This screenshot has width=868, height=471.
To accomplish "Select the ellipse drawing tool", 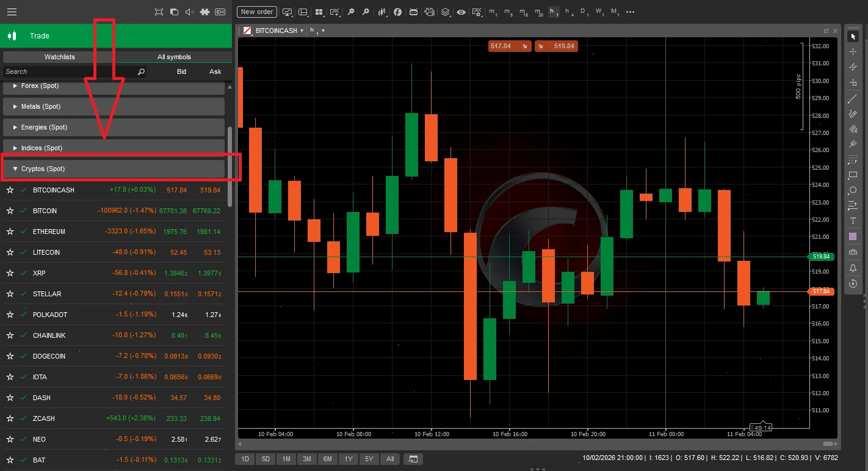I will click(x=853, y=190).
